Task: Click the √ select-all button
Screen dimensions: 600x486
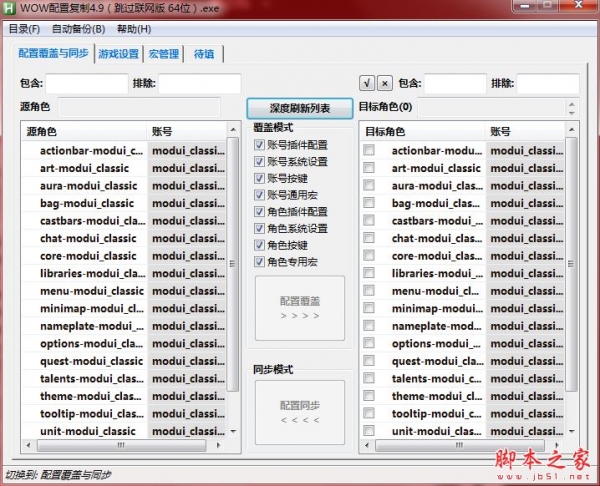Action: pos(367,83)
